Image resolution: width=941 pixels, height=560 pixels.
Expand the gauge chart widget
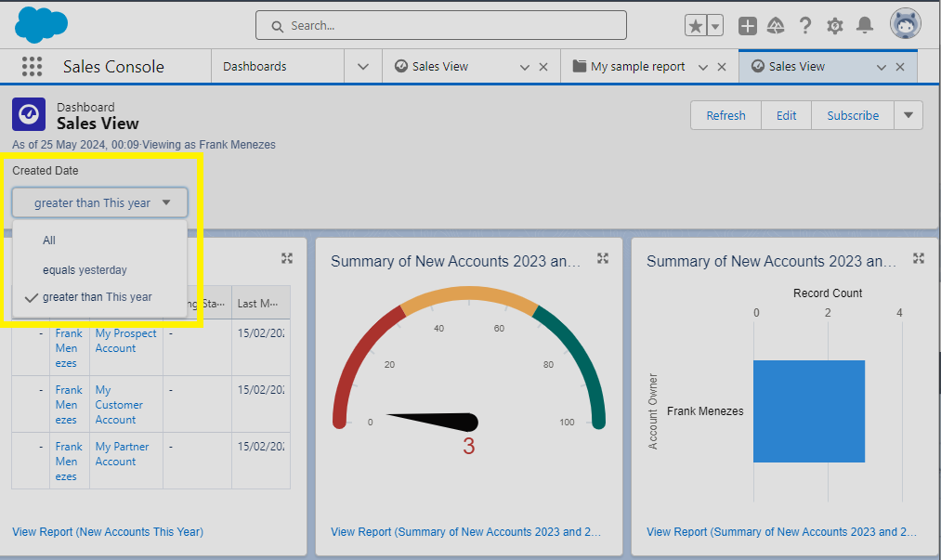coord(603,258)
